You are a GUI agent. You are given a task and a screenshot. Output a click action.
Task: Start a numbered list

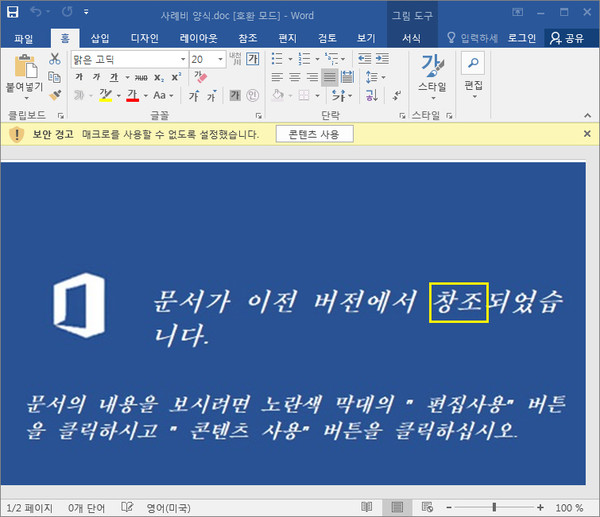[305, 59]
